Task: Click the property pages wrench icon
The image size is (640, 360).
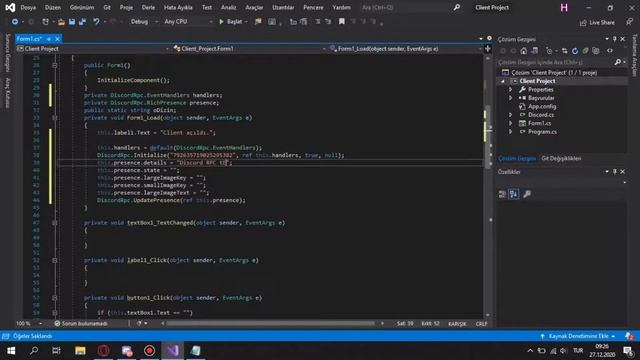Action: [527, 194]
